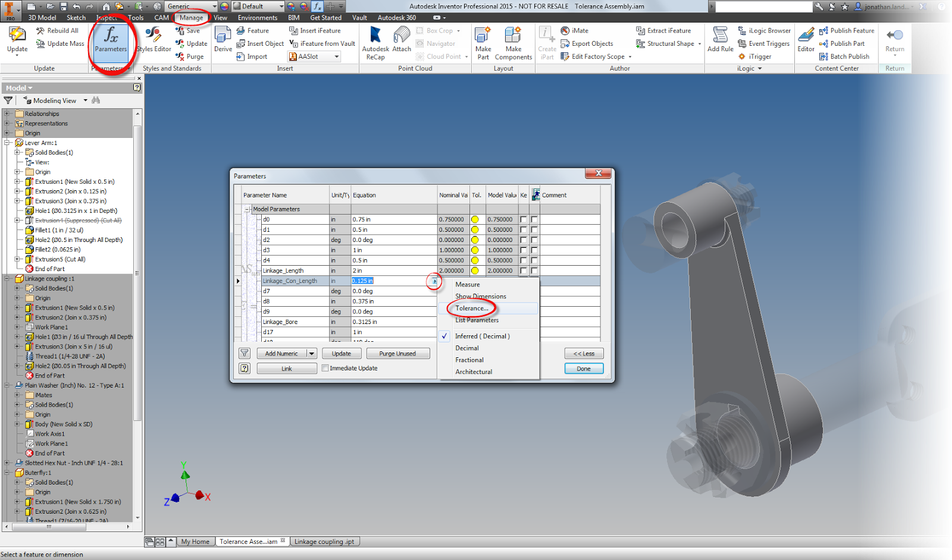Click the yellow tolerance indicator for d0
Image resolution: width=952 pixels, height=560 pixels.
point(475,219)
